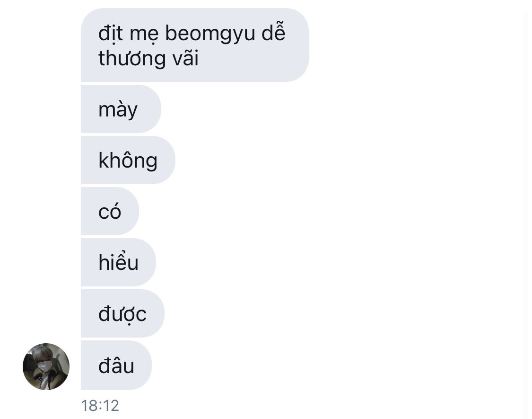Click the word 'địt' in first message
The height and width of the screenshot is (419, 532).
click(111, 34)
